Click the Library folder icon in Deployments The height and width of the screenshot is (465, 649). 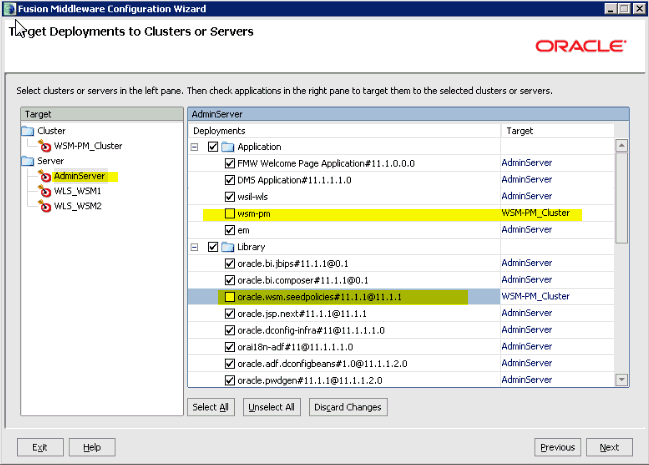[227, 246]
